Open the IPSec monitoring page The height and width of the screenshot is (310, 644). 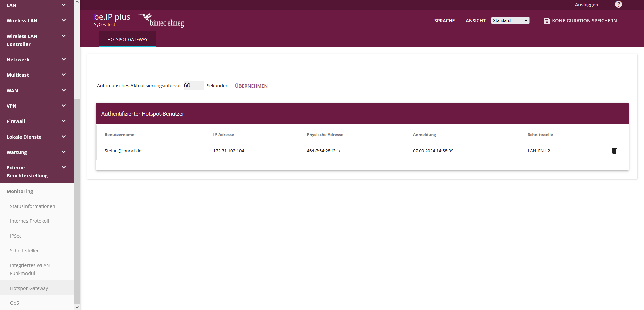(x=16, y=236)
